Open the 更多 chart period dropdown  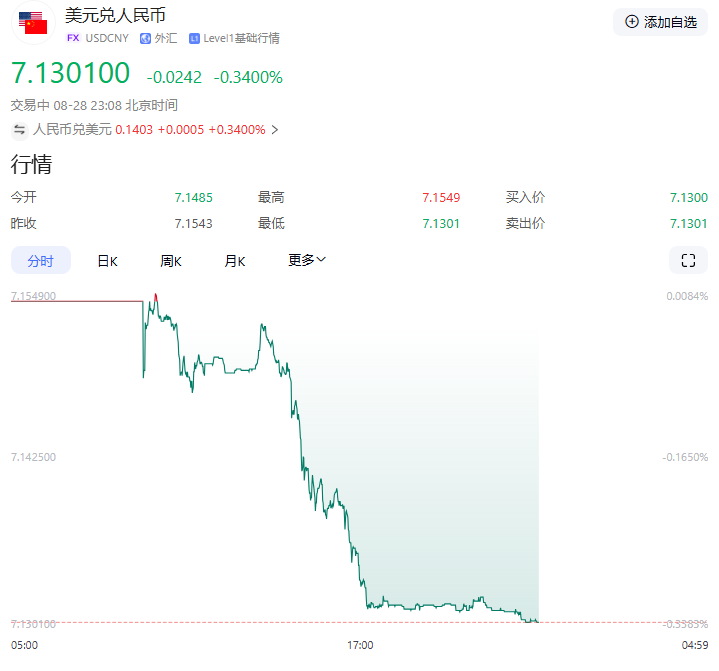(307, 260)
